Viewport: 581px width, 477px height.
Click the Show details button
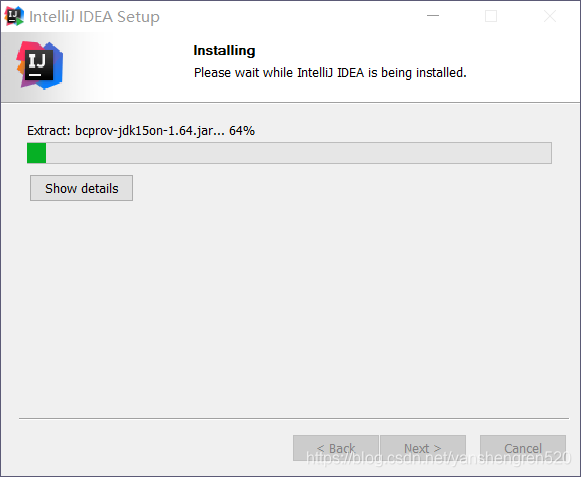tap(82, 188)
